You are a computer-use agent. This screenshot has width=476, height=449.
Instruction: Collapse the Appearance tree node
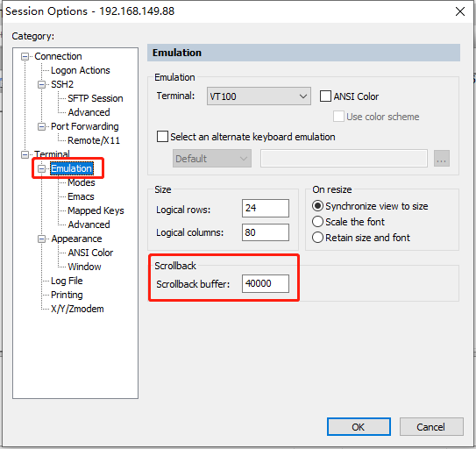[x=41, y=239]
